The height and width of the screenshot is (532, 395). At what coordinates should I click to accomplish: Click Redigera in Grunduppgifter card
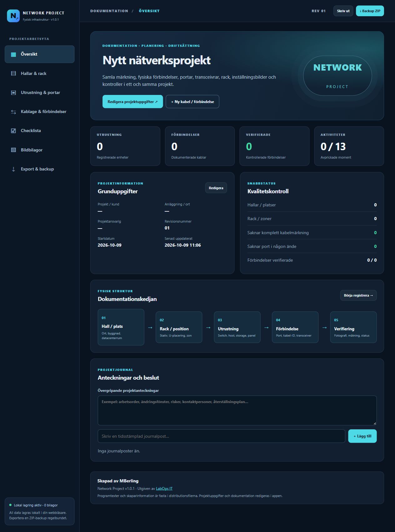216,188
